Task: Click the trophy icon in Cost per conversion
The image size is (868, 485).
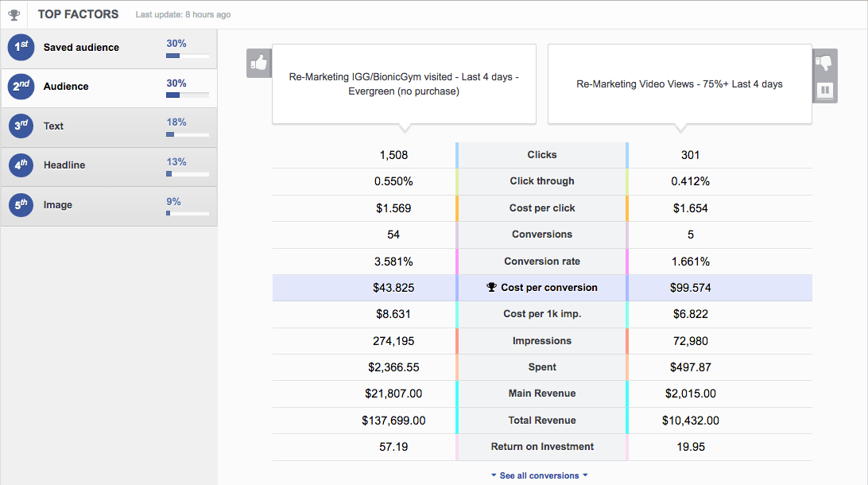Action: click(x=491, y=287)
